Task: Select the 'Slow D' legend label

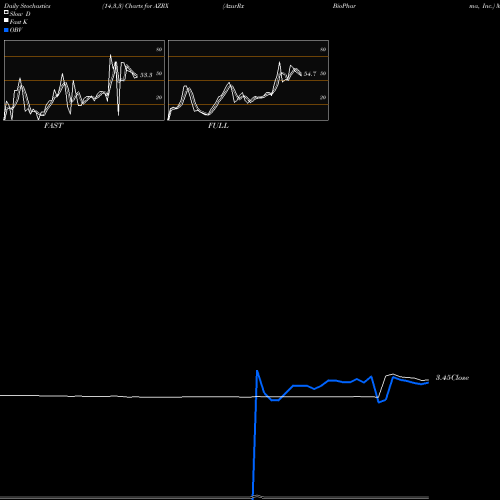Action: 20,14
